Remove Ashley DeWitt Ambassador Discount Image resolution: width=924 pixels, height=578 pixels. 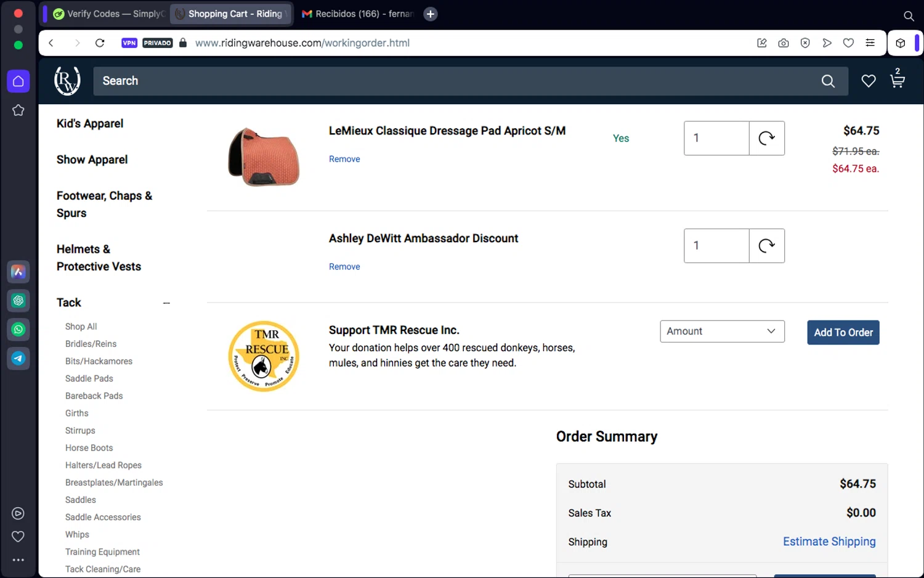344,267
